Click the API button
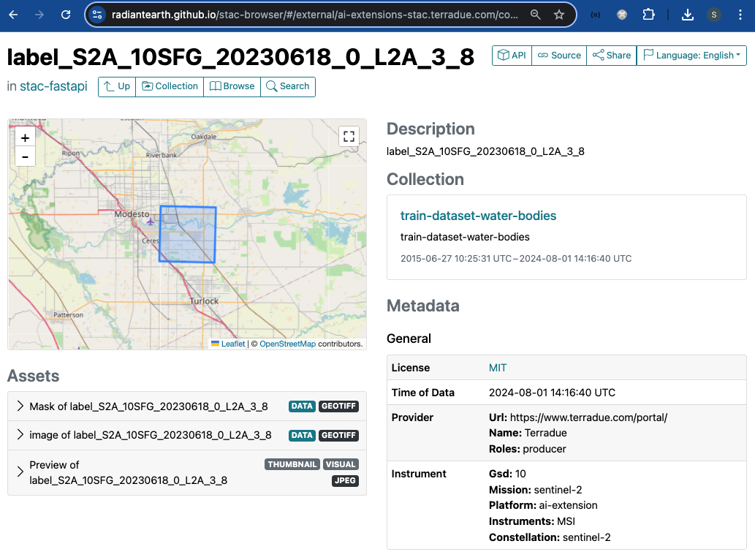 (512, 56)
